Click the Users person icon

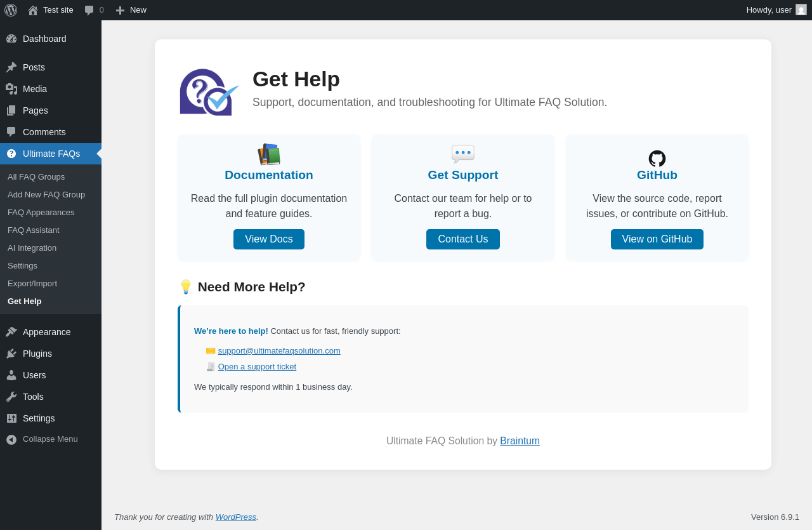click(x=11, y=375)
